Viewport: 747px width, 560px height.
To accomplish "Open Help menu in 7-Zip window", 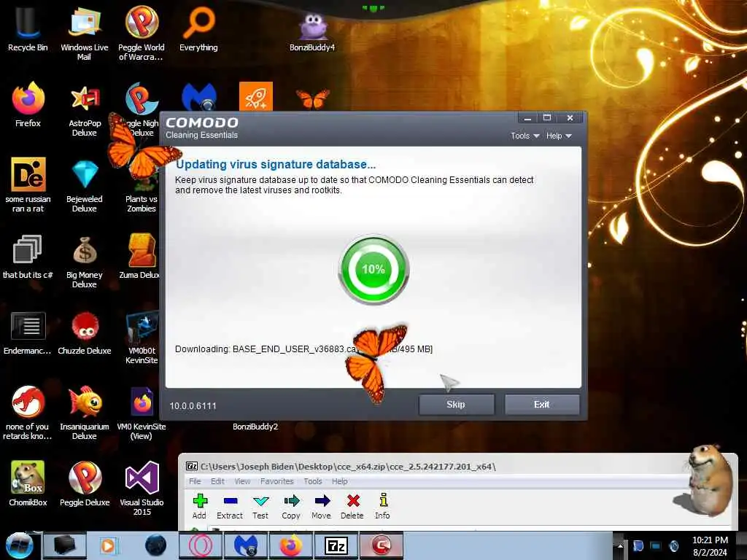I will tap(340, 481).
